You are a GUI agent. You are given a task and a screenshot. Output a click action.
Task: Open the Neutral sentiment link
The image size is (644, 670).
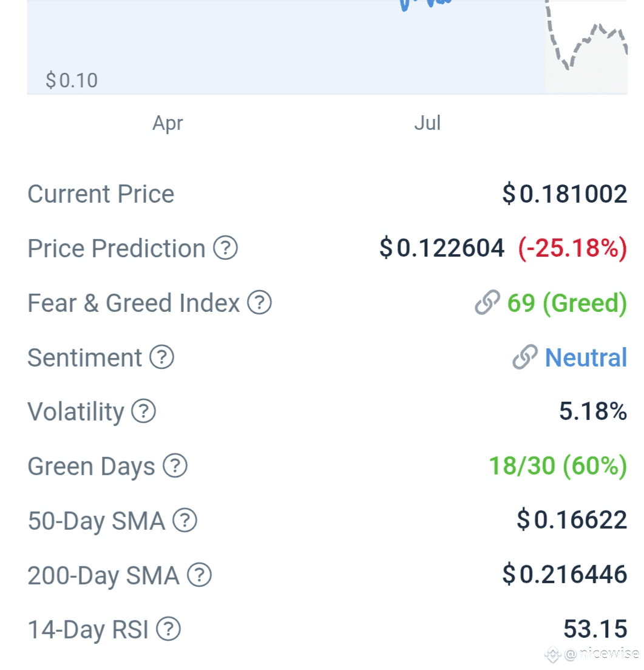click(x=586, y=357)
